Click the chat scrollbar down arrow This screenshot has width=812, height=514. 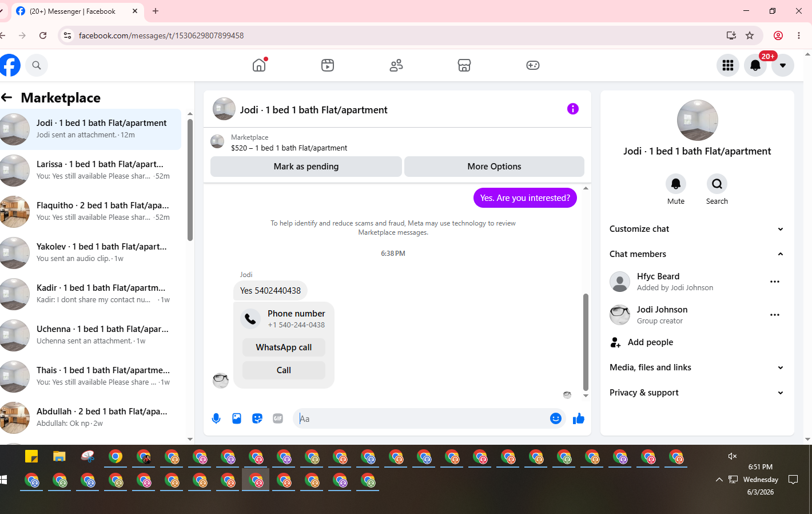click(x=586, y=396)
